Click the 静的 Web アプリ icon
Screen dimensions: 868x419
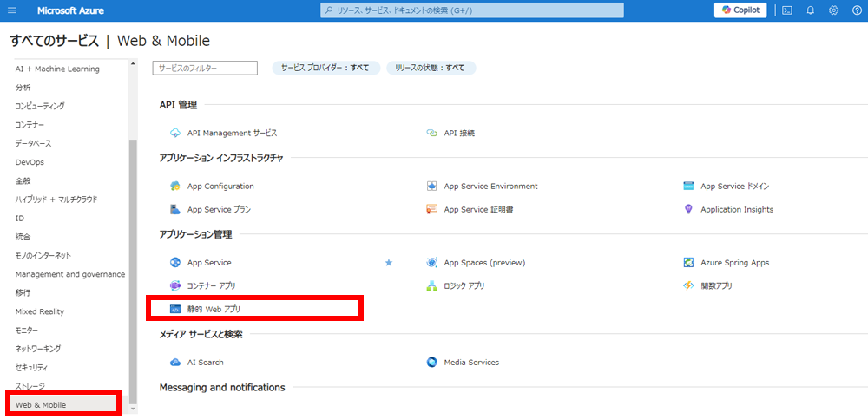click(x=175, y=310)
